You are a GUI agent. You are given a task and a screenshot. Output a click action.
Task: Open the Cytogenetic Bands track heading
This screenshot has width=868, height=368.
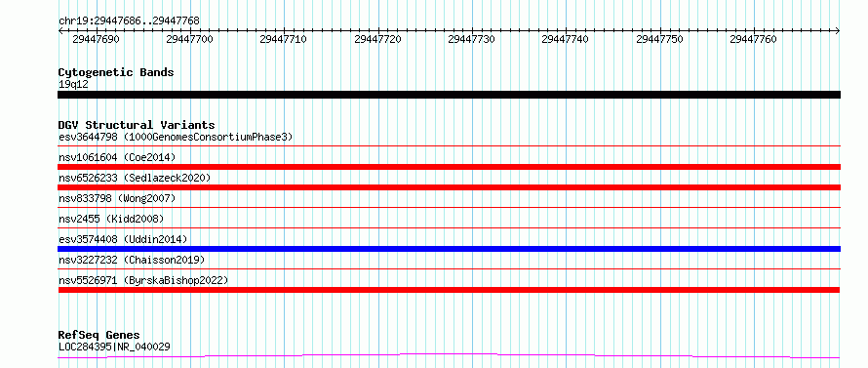tap(116, 72)
